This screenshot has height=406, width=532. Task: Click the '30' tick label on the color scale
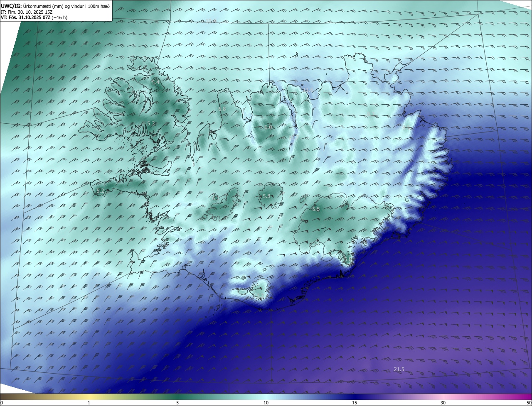[443, 403]
